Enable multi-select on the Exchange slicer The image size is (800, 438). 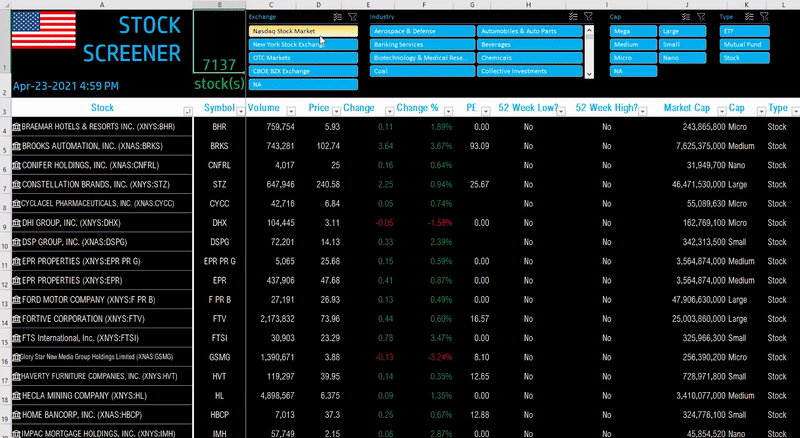[x=337, y=17]
